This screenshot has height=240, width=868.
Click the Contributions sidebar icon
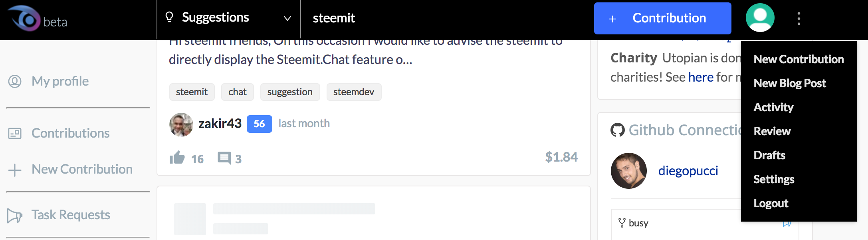(x=15, y=133)
